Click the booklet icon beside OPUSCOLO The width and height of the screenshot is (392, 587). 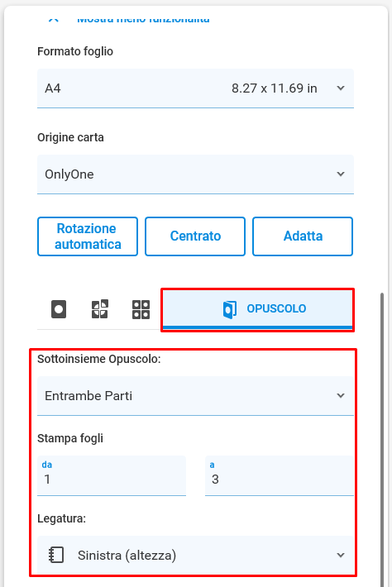coord(230,309)
